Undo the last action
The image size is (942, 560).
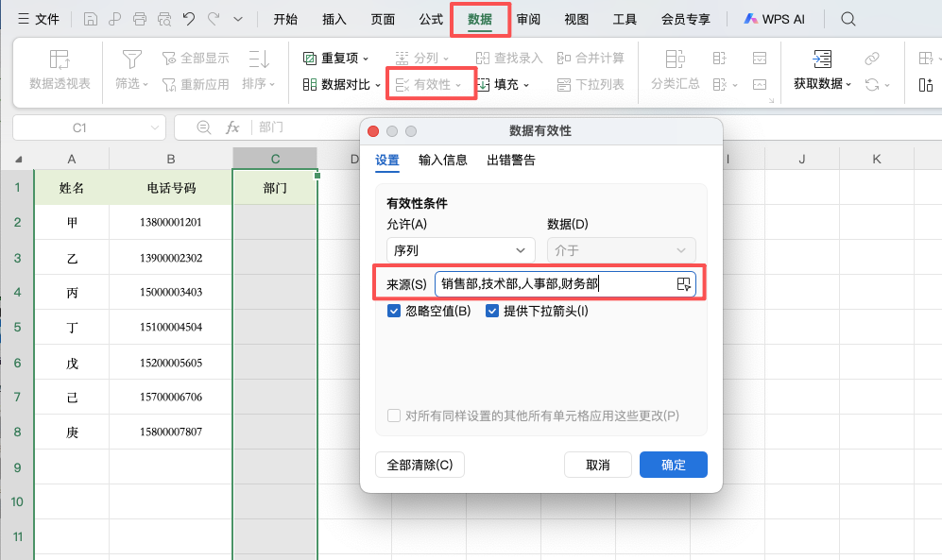pos(189,19)
